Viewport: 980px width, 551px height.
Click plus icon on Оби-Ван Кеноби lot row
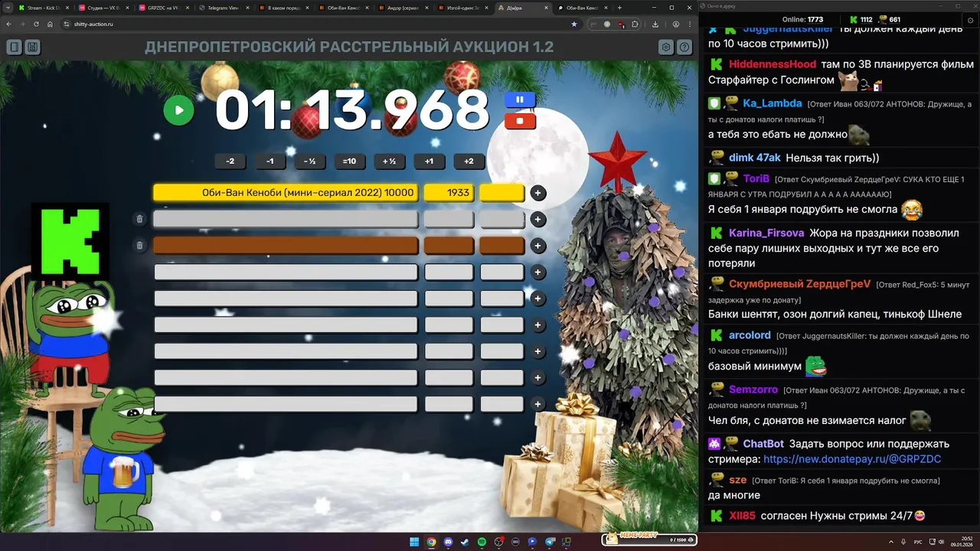tap(538, 193)
